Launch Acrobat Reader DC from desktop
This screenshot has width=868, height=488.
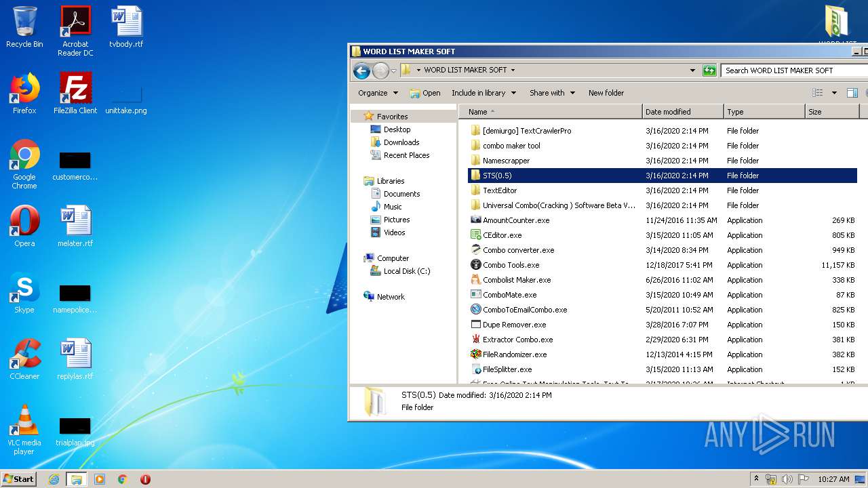pos(75,31)
